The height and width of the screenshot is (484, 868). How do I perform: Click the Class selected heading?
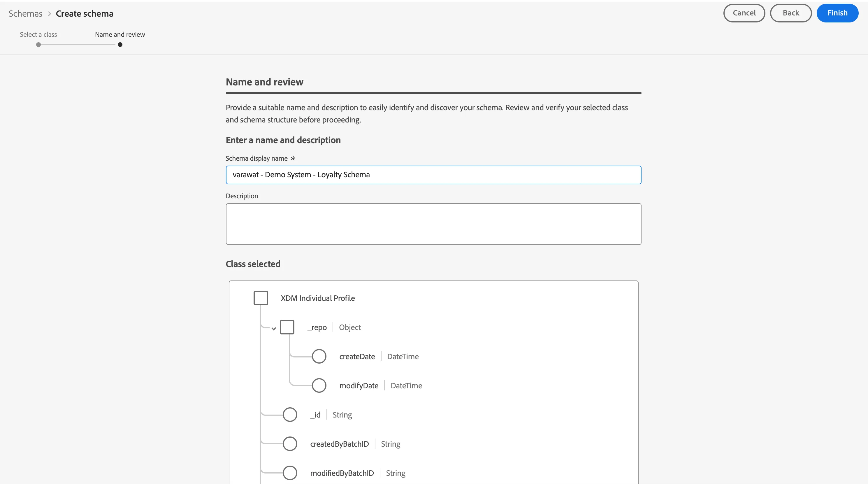[x=253, y=264]
